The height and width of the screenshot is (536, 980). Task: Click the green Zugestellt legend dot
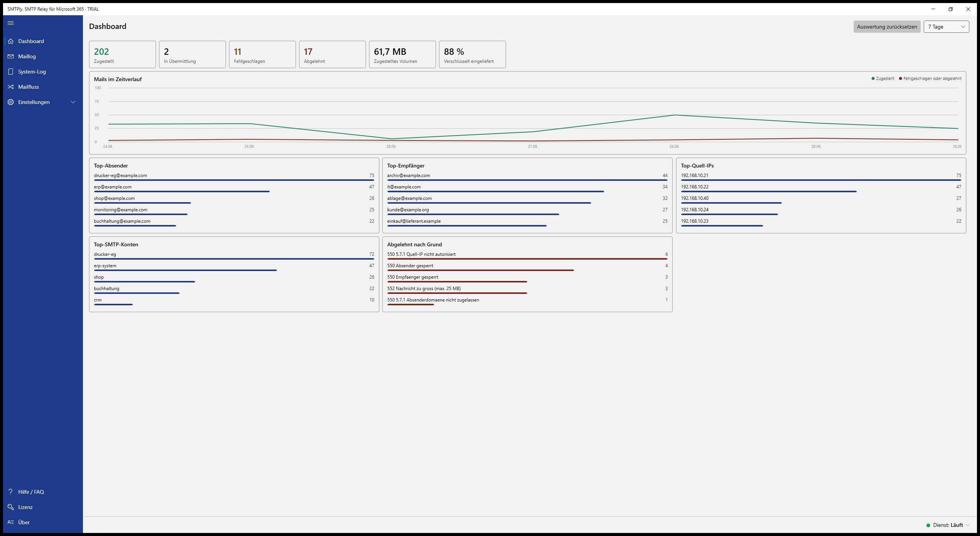tap(873, 79)
